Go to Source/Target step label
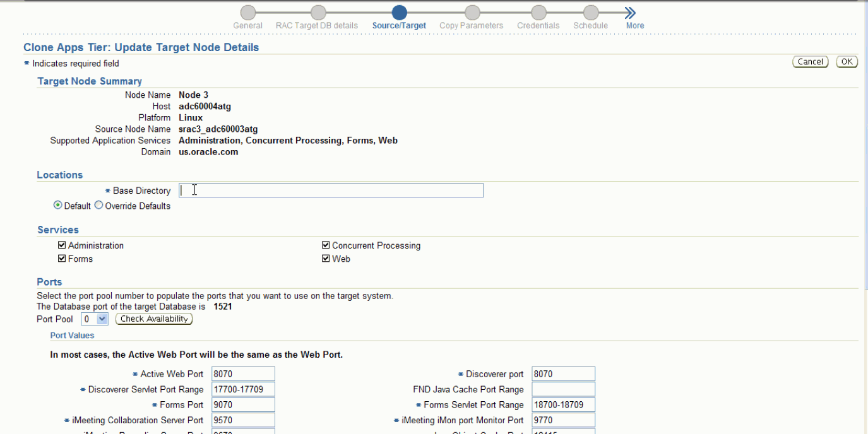This screenshot has height=434, width=868. [399, 26]
